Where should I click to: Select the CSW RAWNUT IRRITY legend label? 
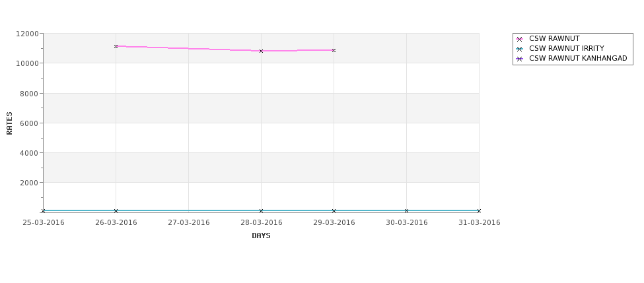point(566,48)
